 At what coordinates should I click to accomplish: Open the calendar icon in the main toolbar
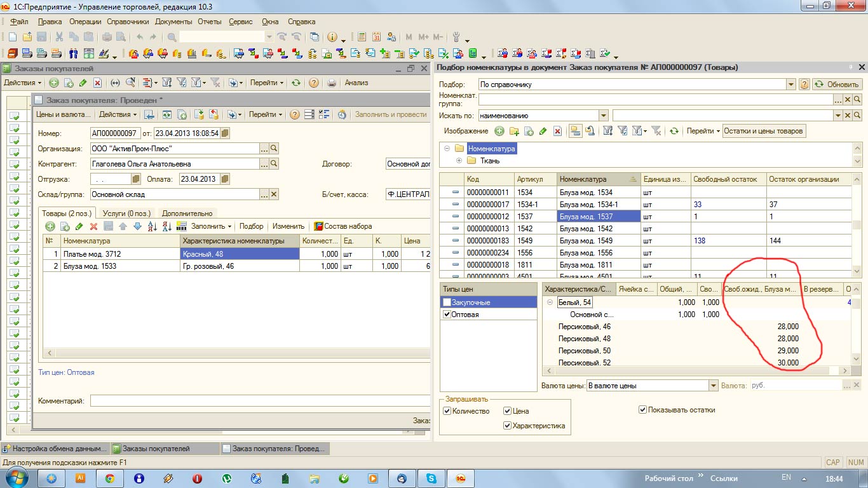click(377, 37)
